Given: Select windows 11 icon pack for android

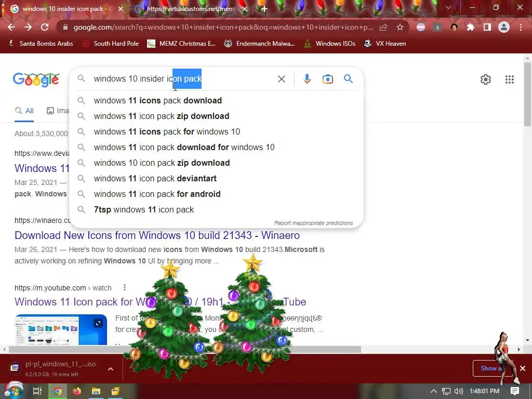Looking at the screenshot, I should 216,194.
